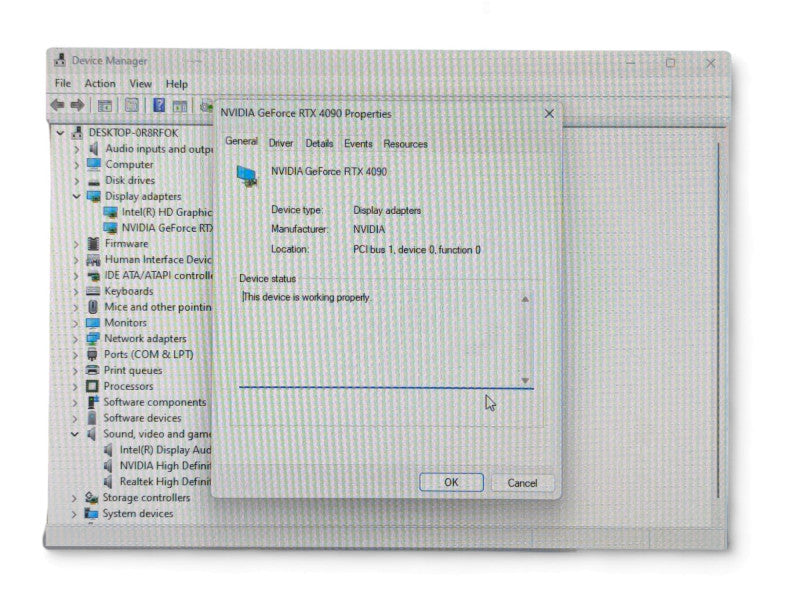Select the IDE ATA/ATAPI controllers icon
The height and width of the screenshot is (602, 800).
[x=93, y=275]
